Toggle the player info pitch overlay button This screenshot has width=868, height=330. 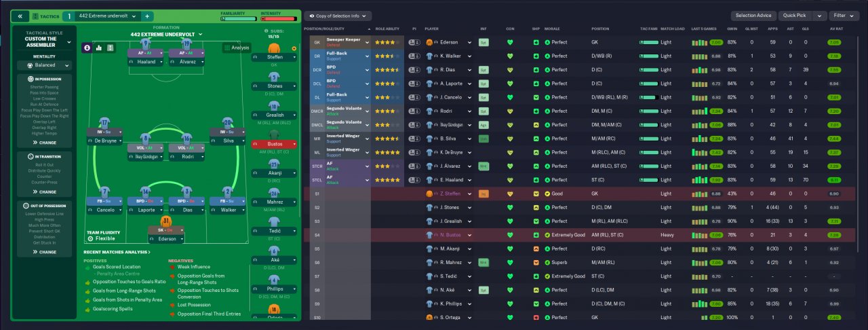pos(87,48)
